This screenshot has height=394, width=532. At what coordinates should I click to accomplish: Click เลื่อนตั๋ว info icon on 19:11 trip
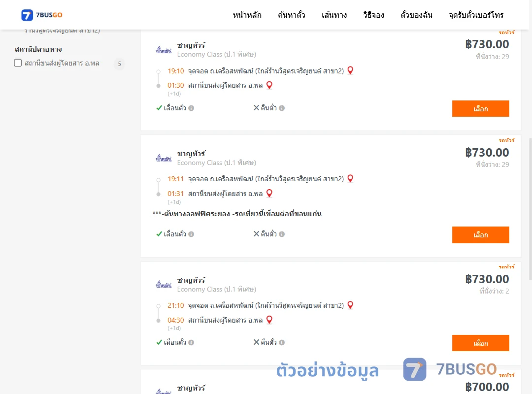pyautogui.click(x=191, y=234)
